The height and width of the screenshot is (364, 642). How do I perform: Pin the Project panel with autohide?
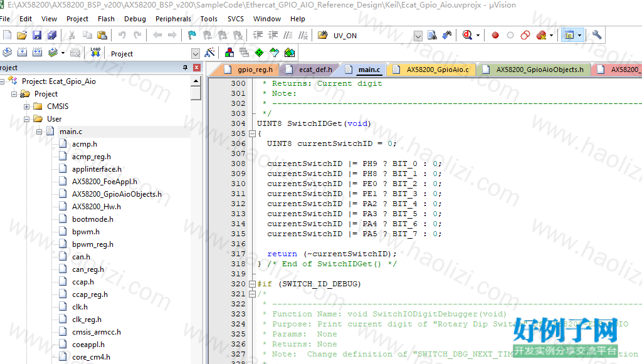point(185,68)
